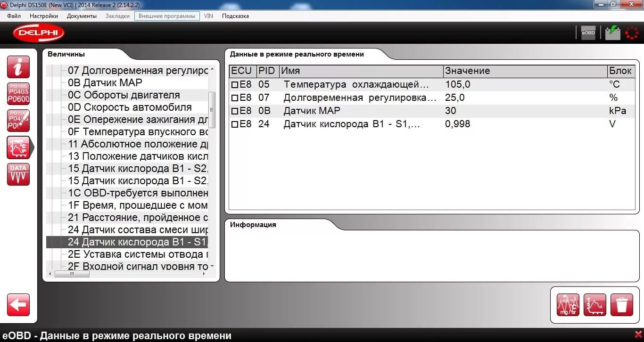Image resolution: width=644 pixels, height=342 pixels.
Task: Sort by the Блок column header
Action: (x=621, y=71)
